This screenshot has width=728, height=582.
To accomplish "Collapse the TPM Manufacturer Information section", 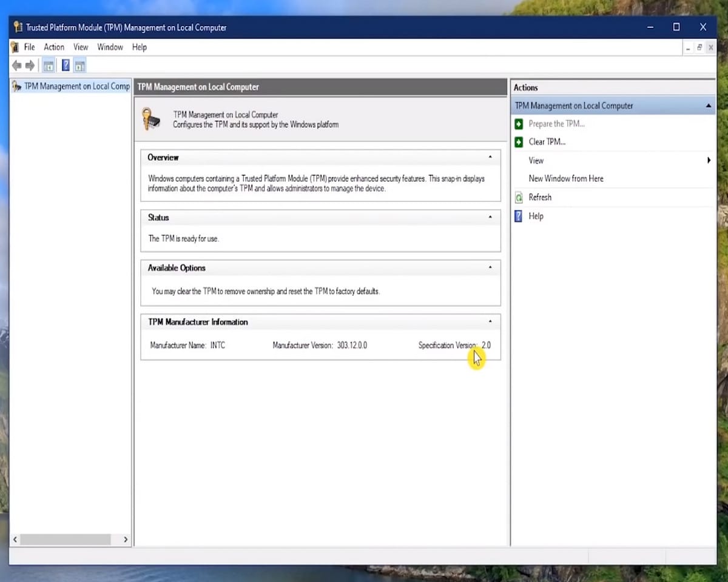I will [490, 321].
